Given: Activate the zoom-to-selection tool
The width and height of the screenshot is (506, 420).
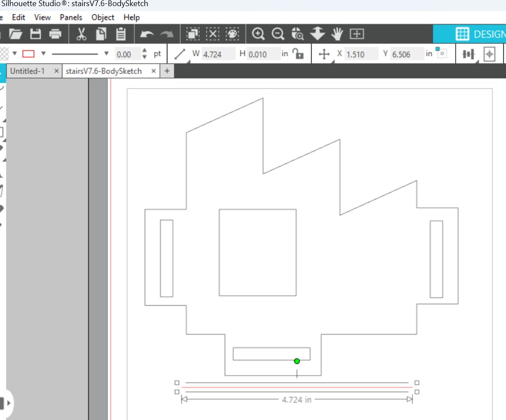Looking at the screenshot, I should click(298, 34).
